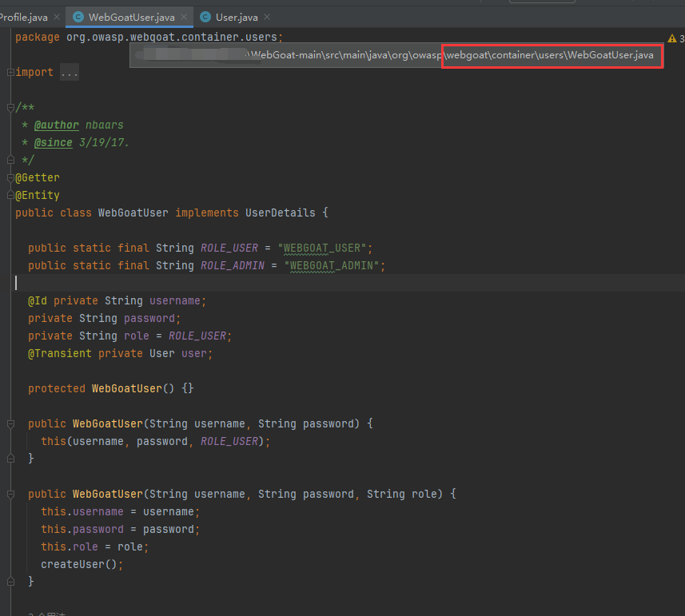Click the "WEBGOAT_USER" string literal
685x616 pixels.
[x=322, y=248]
